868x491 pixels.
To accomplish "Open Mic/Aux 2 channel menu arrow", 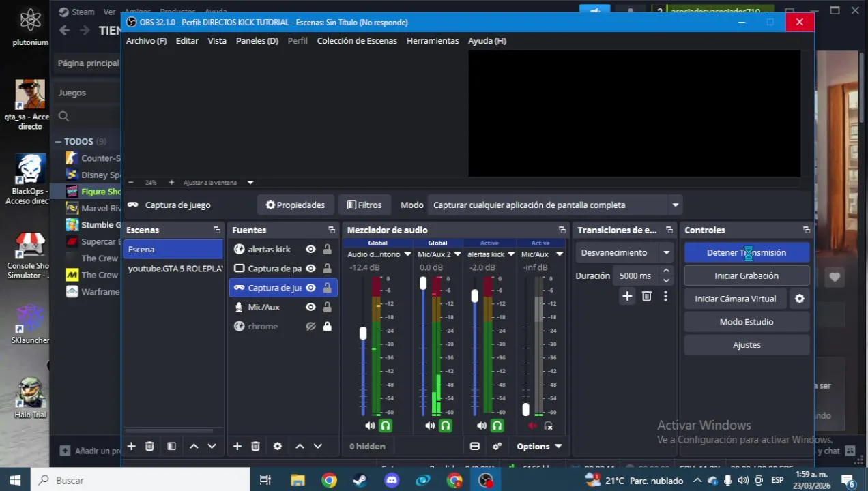I will click(458, 254).
